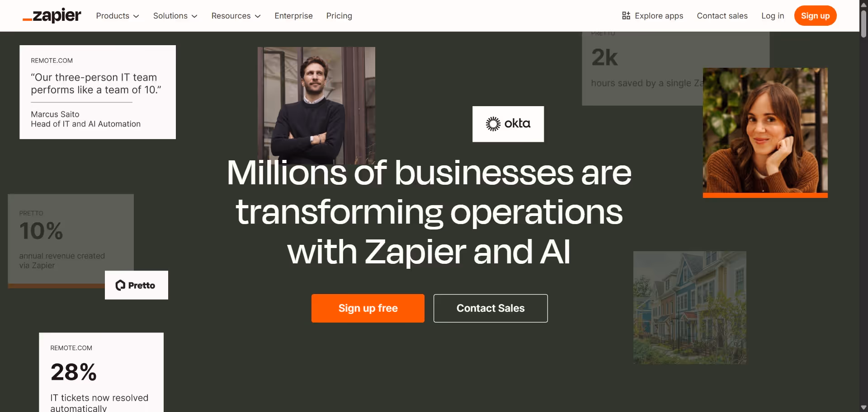Image resolution: width=868 pixels, height=412 pixels.
Task: Click the Log in link
Action: pyautogui.click(x=773, y=16)
